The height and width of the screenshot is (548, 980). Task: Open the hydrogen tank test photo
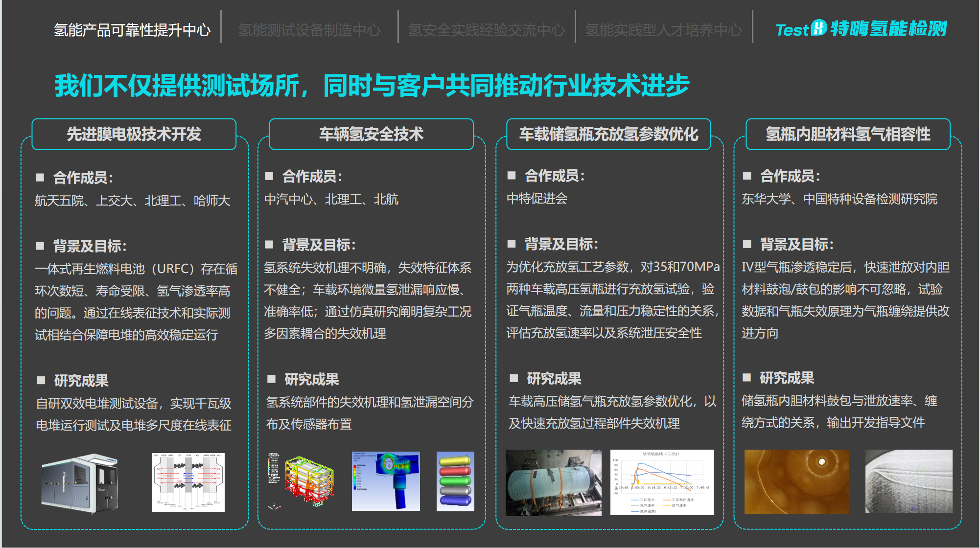click(x=553, y=482)
